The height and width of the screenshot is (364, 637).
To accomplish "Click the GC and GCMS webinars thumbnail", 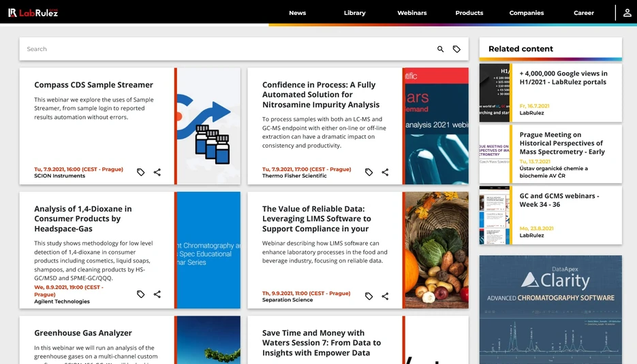I will point(495,215).
